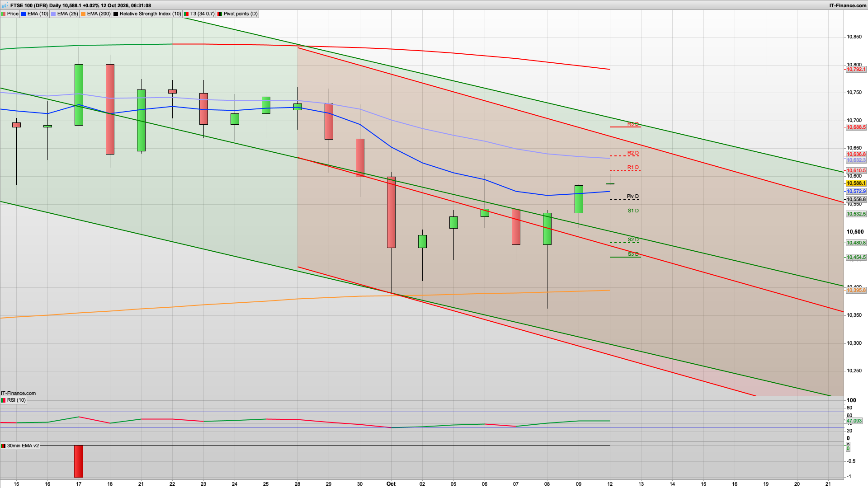Click the yellow 10,588.1 current price tag

[x=856, y=183]
